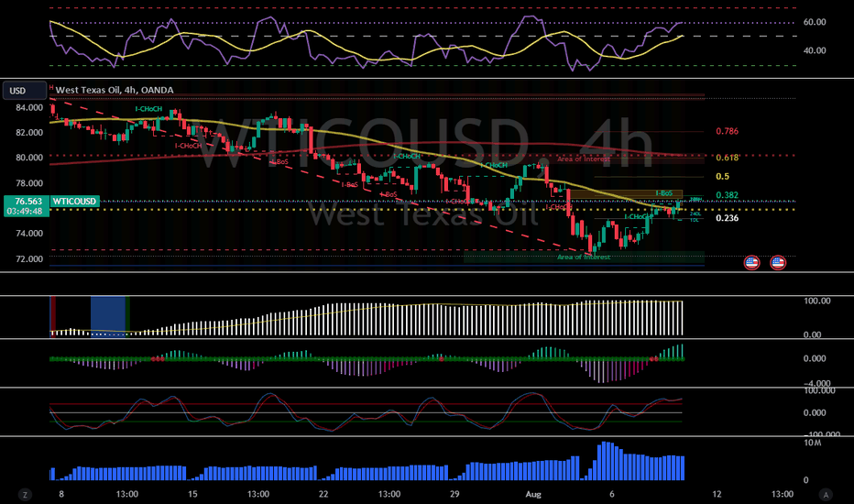Image resolution: width=854 pixels, height=504 pixels.
Task: Click the 40.00 RSI scale label
Action: click(815, 50)
